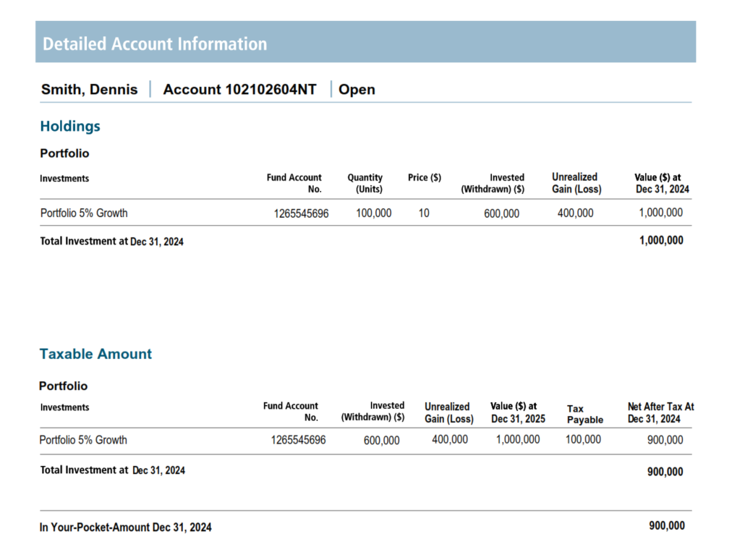
Task: Click 'Investments' column header in Holdings table
Action: pos(64,179)
